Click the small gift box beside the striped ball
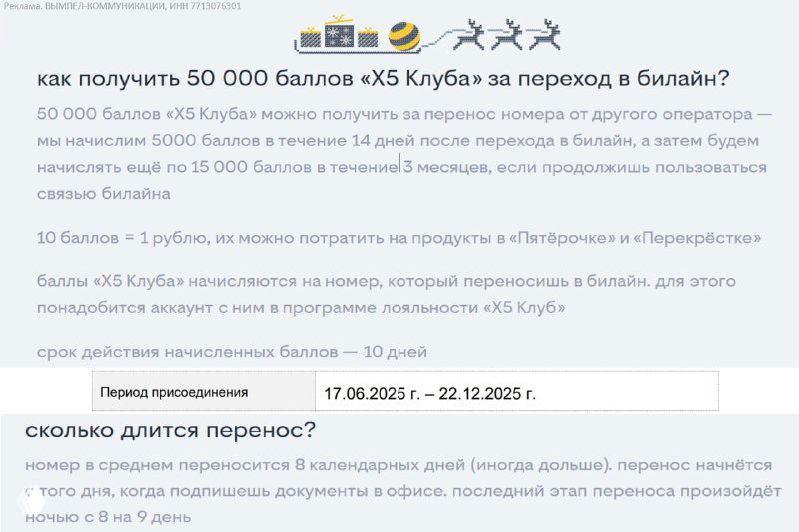Screen dimensions: 799x532 pyautogui.click(x=370, y=38)
